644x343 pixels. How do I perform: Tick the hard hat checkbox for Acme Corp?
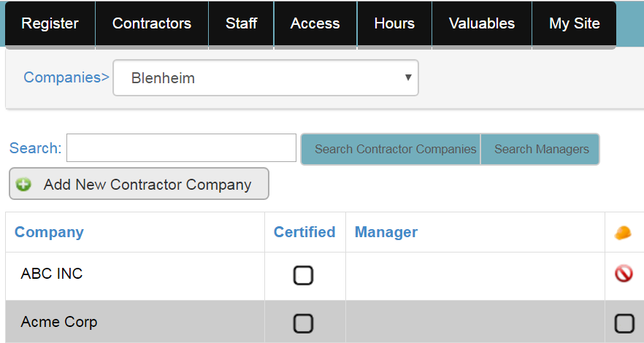pyautogui.click(x=624, y=323)
